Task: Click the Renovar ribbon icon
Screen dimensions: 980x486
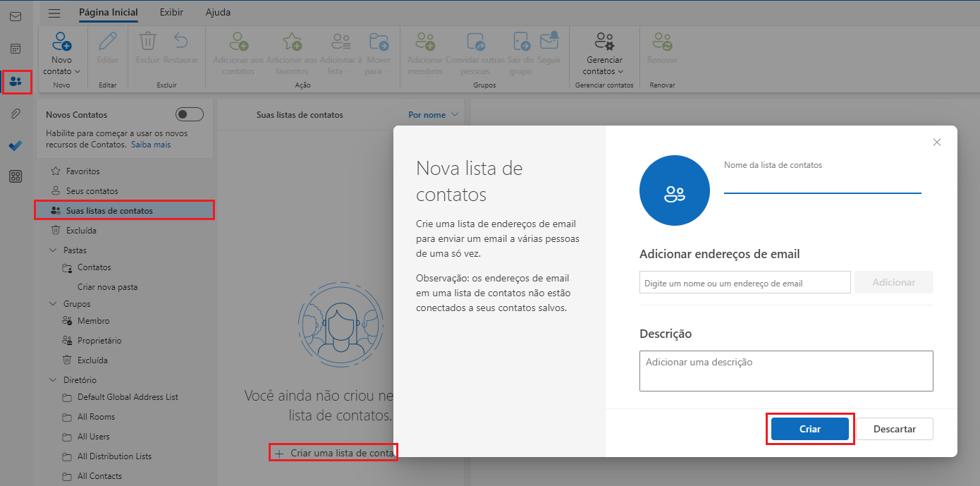Action: 662,41
